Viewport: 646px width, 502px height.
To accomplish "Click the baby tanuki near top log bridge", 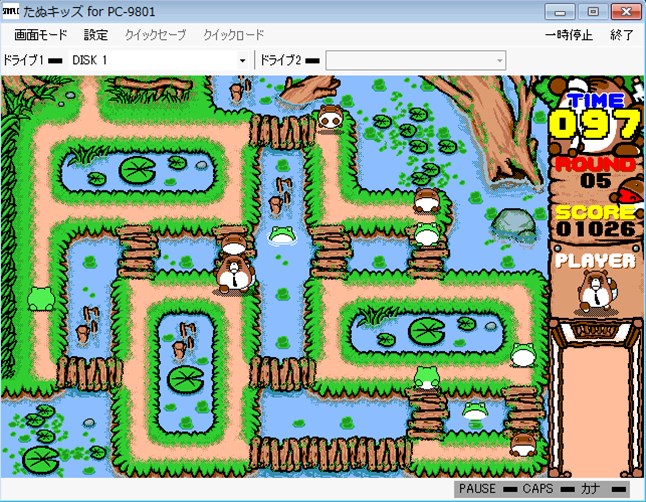I will tap(330, 117).
